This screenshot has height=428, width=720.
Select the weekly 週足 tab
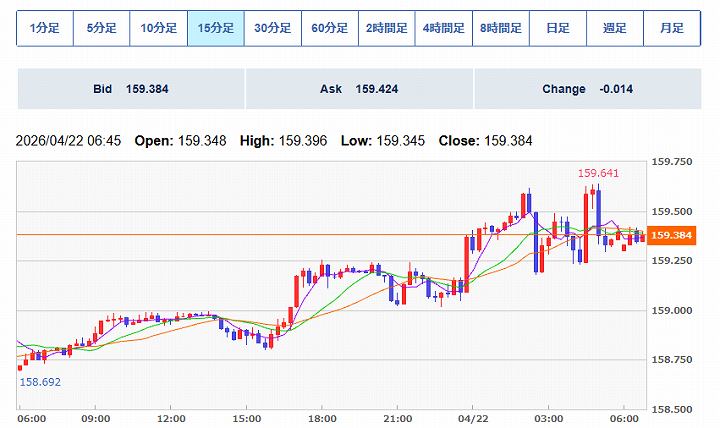(x=614, y=28)
